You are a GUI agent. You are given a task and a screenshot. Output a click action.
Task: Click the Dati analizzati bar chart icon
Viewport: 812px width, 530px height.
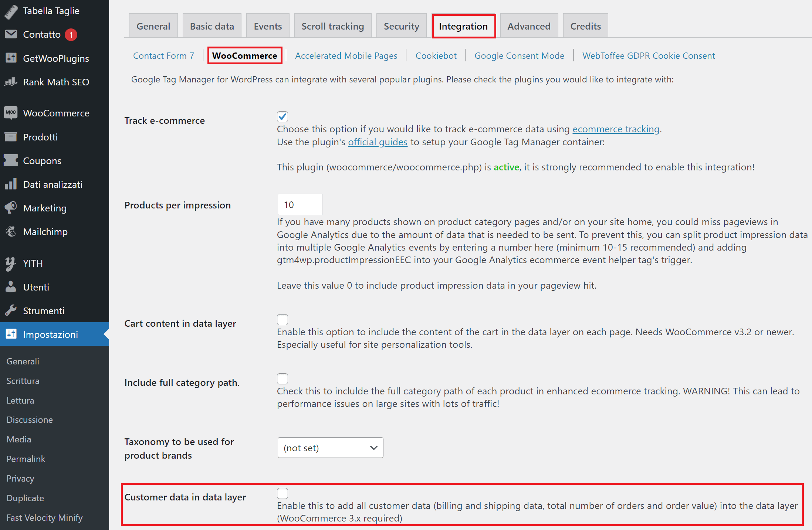pos(11,184)
